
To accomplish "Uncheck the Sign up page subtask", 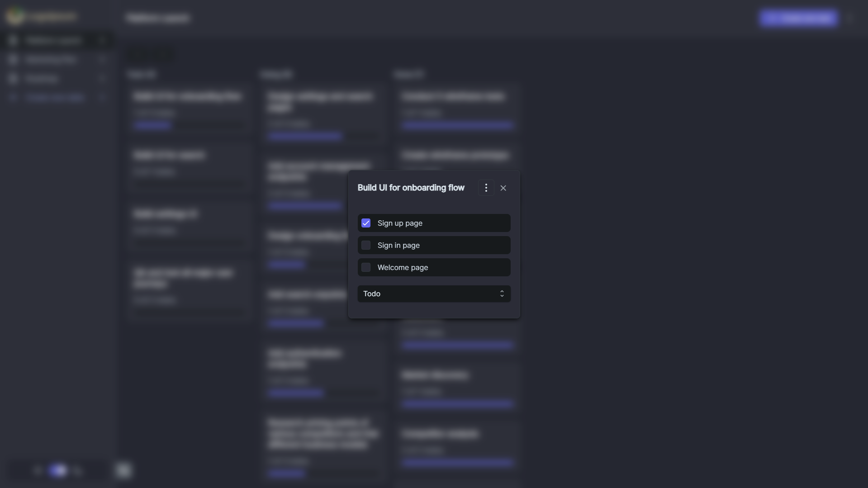I will coord(366,223).
